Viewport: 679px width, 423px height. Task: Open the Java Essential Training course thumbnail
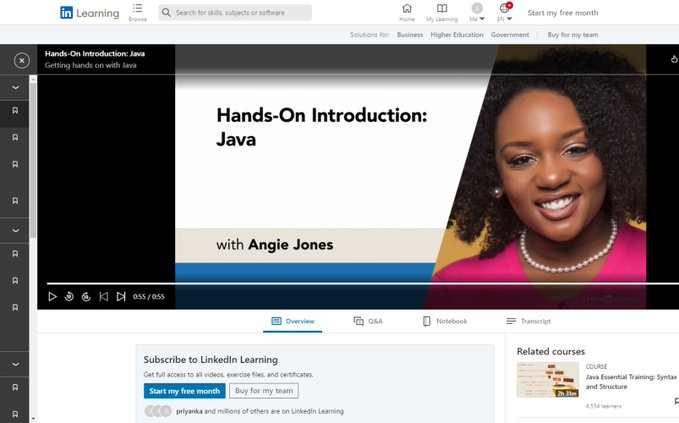click(x=548, y=380)
